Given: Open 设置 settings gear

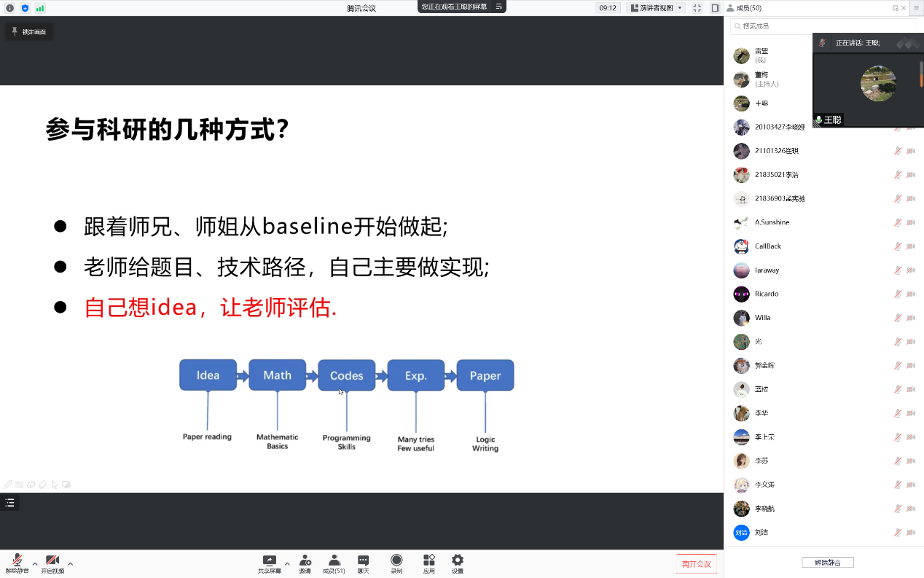Looking at the screenshot, I should point(458,563).
